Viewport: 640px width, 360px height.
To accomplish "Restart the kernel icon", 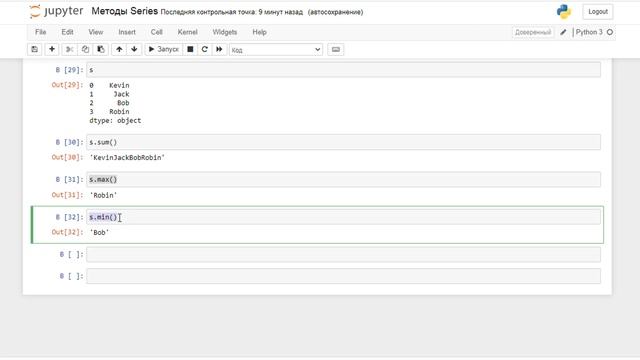I will (x=205, y=49).
